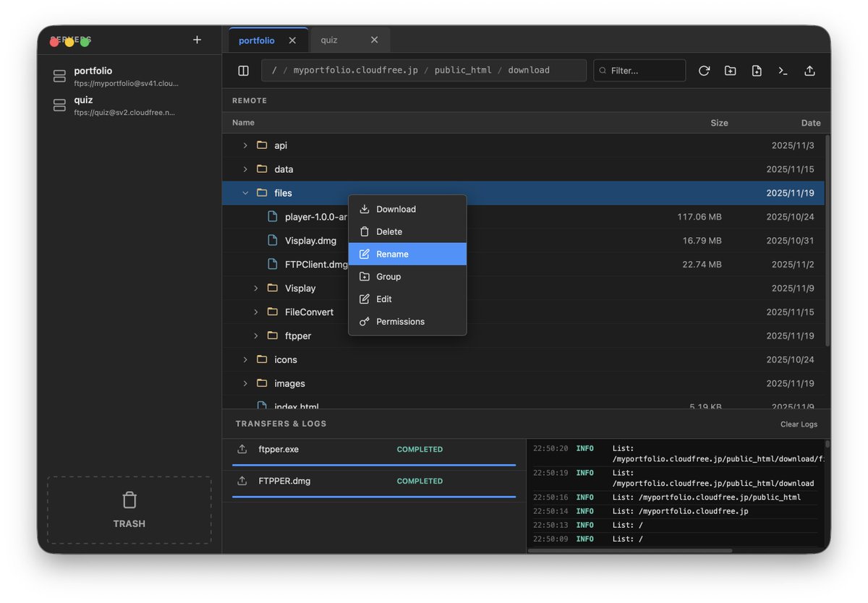Choose Group from context menu

click(407, 276)
